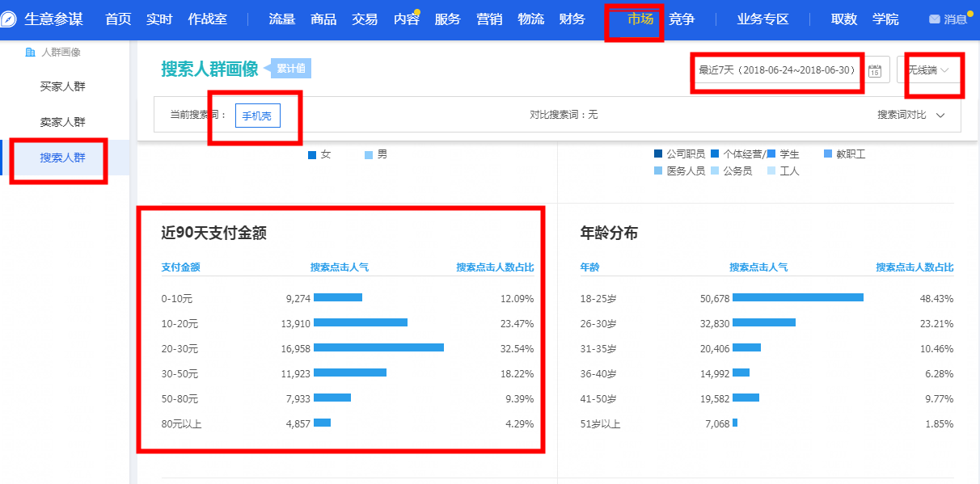980x484 pixels.
Task: Go to the 市场 top menu
Action: (640, 19)
